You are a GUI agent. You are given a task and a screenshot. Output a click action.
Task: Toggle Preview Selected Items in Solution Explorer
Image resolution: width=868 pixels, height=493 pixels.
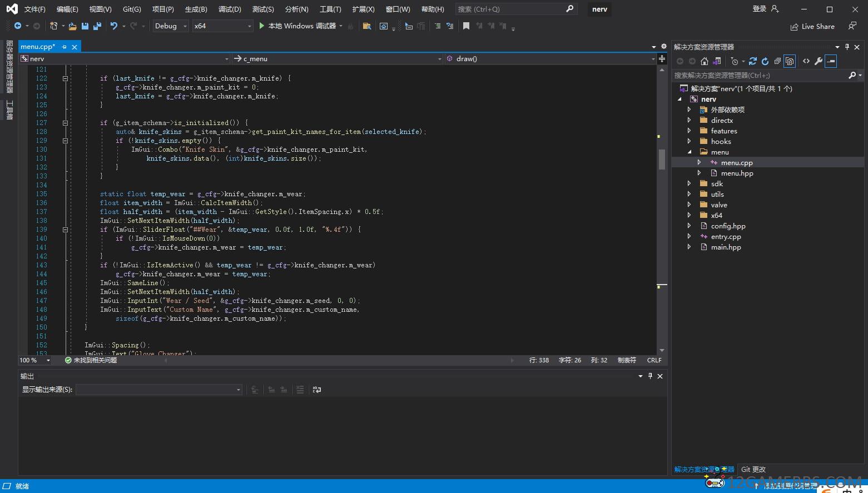(831, 61)
